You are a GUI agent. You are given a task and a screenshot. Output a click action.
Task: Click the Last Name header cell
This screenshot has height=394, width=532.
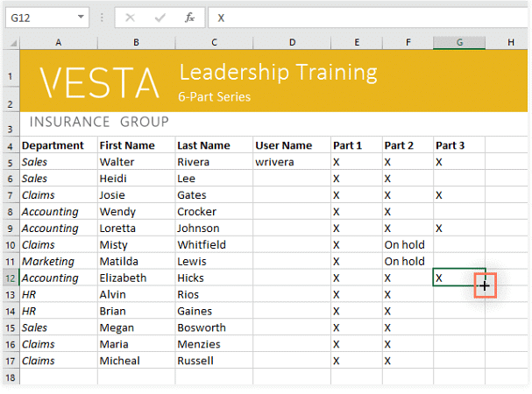[214, 145]
